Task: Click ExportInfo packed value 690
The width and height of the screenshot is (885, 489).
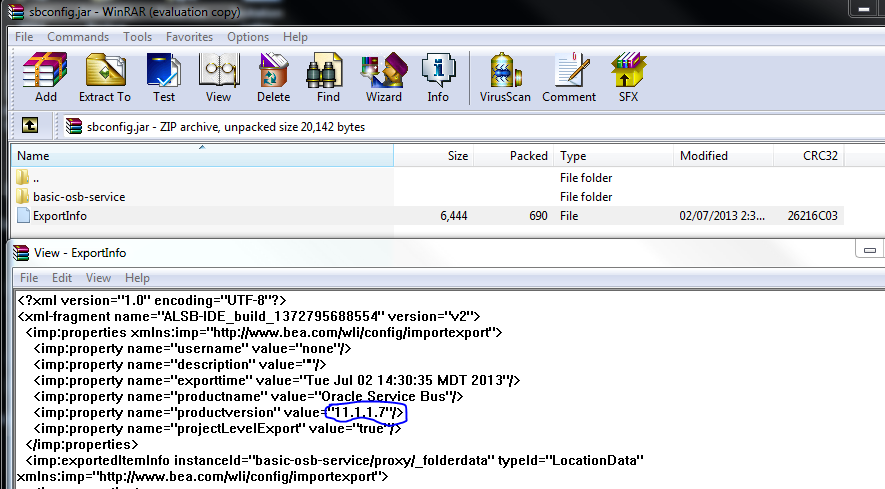Action: tap(538, 216)
